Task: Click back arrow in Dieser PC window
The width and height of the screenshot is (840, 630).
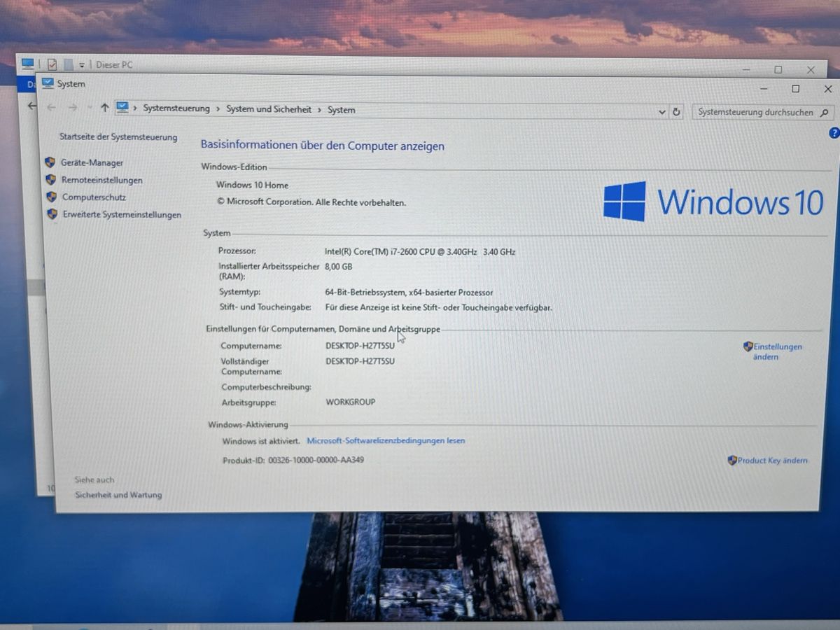Action: (31, 106)
